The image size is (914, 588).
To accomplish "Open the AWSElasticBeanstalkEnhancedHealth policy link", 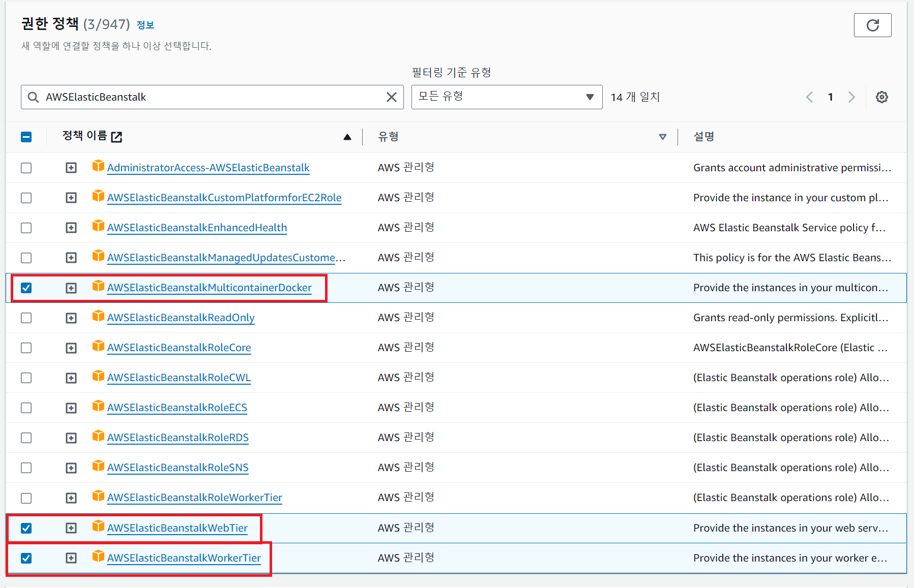I will coord(197,228).
